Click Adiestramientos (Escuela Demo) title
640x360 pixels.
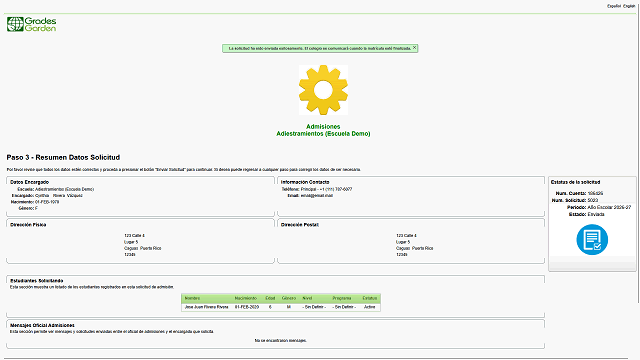pos(323,133)
